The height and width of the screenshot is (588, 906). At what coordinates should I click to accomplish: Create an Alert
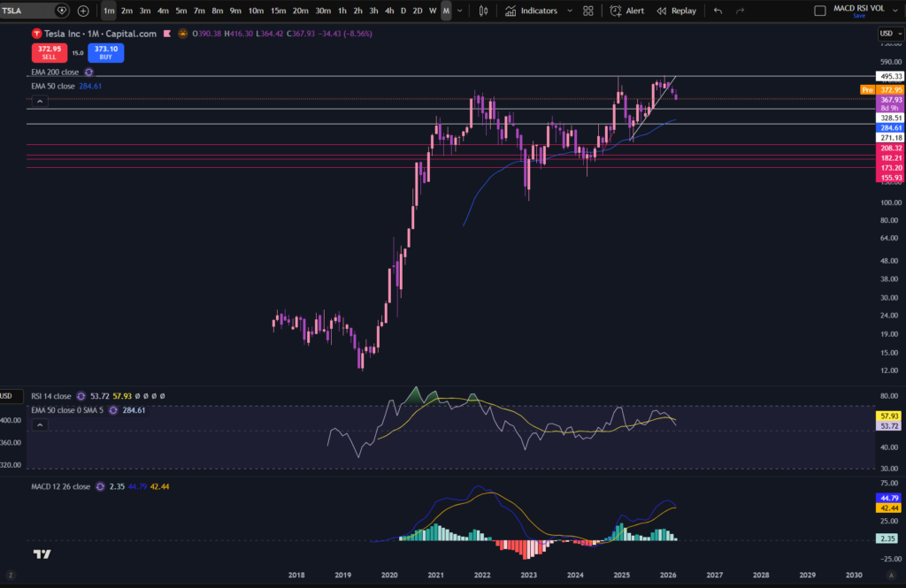(x=627, y=11)
